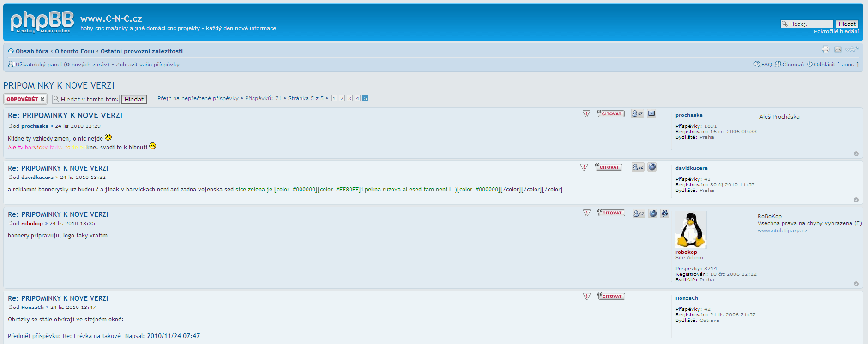Go to page 3 of the topic

point(350,98)
